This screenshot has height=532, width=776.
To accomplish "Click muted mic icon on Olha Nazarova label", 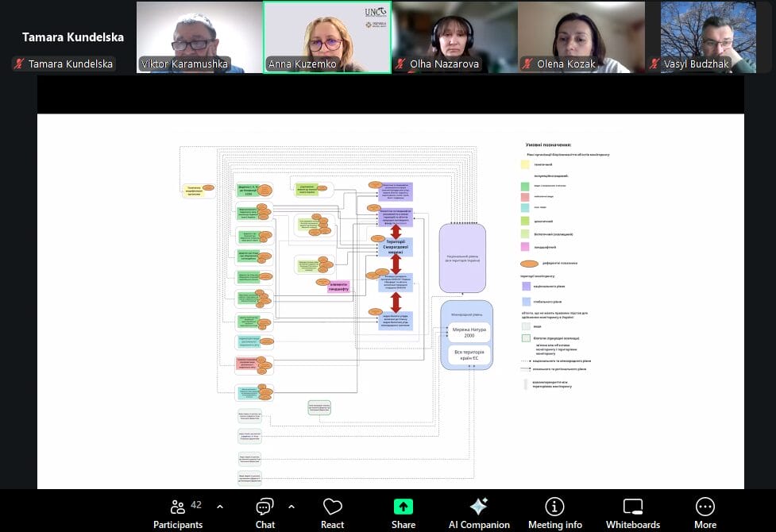I will pos(401,64).
